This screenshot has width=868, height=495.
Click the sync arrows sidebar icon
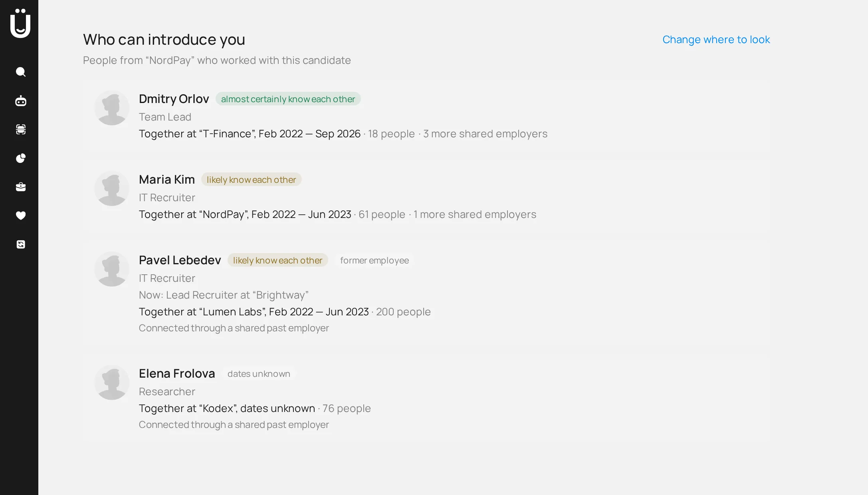point(21,244)
